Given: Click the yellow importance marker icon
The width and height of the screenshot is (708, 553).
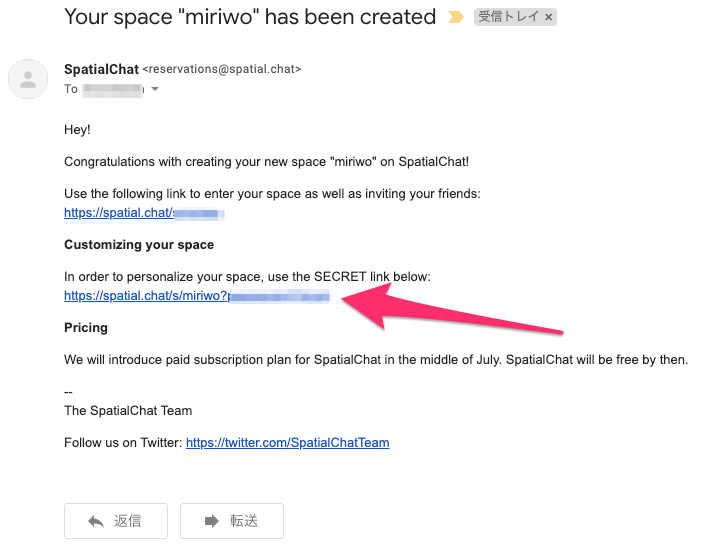Looking at the screenshot, I should (455, 17).
